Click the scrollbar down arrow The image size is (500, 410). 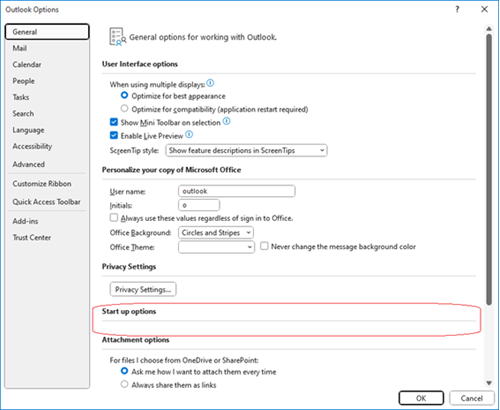click(489, 383)
